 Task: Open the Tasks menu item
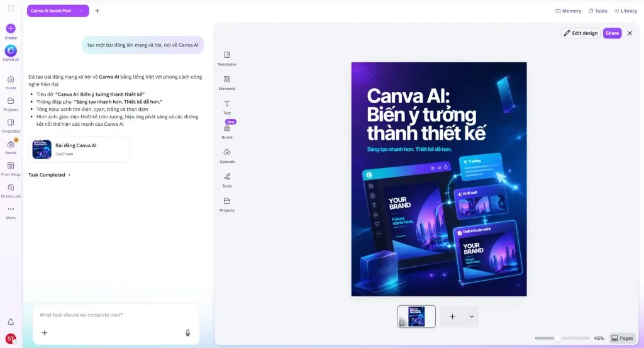(597, 11)
